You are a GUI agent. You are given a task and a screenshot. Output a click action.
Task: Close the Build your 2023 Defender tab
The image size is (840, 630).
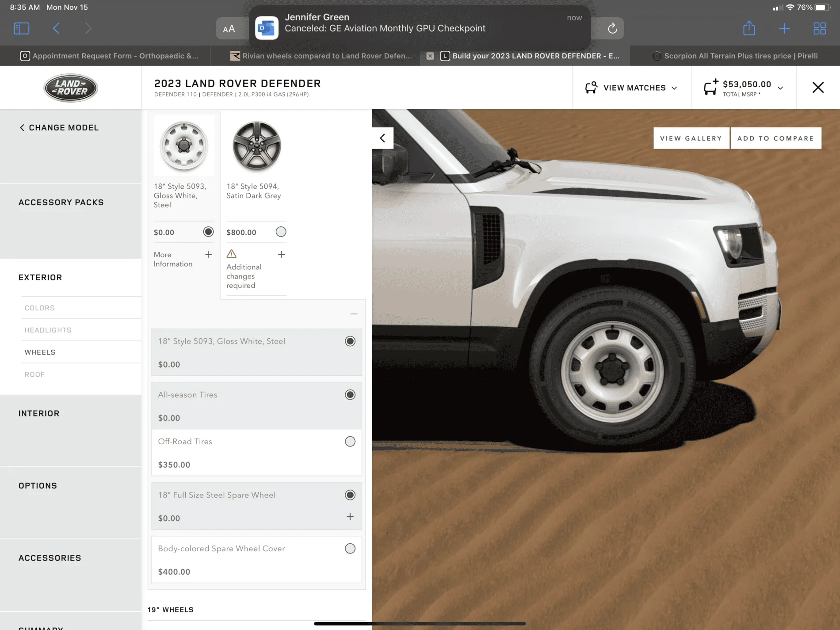pos(430,56)
